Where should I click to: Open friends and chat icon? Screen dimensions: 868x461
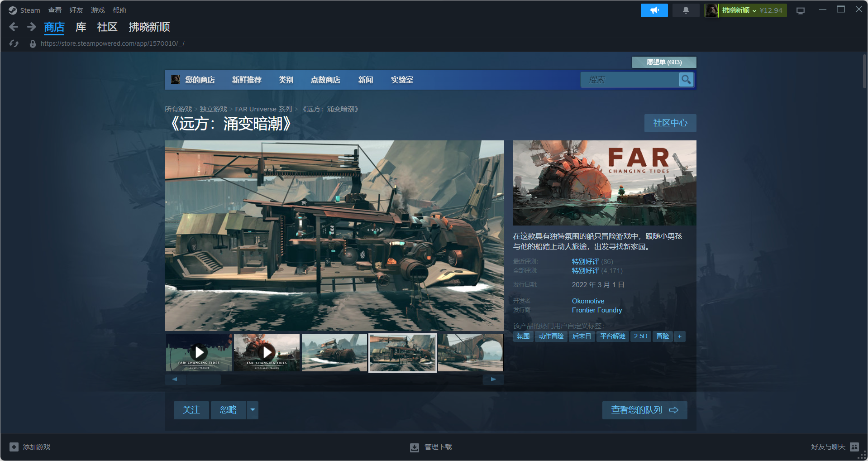(854, 447)
